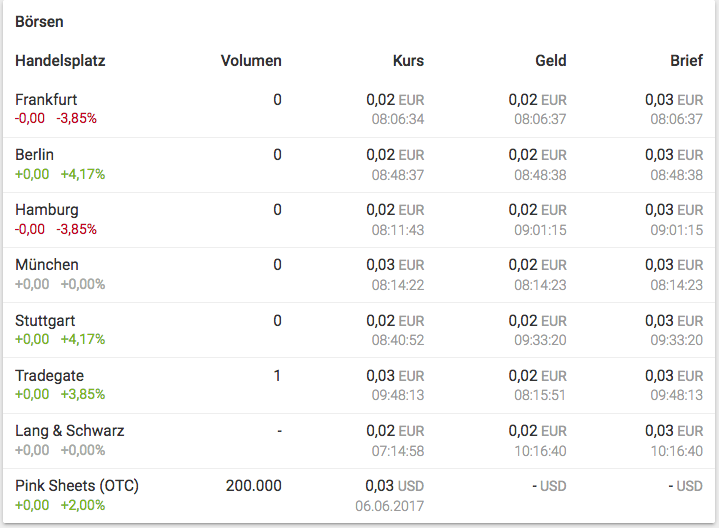The width and height of the screenshot is (719, 528).
Task: Click the Brief column header
Action: [686, 61]
